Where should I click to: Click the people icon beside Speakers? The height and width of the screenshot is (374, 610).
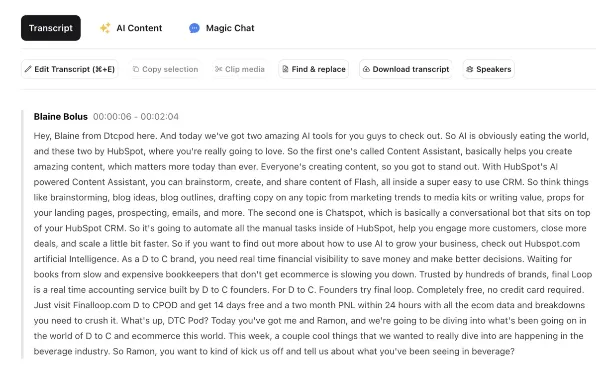(470, 69)
